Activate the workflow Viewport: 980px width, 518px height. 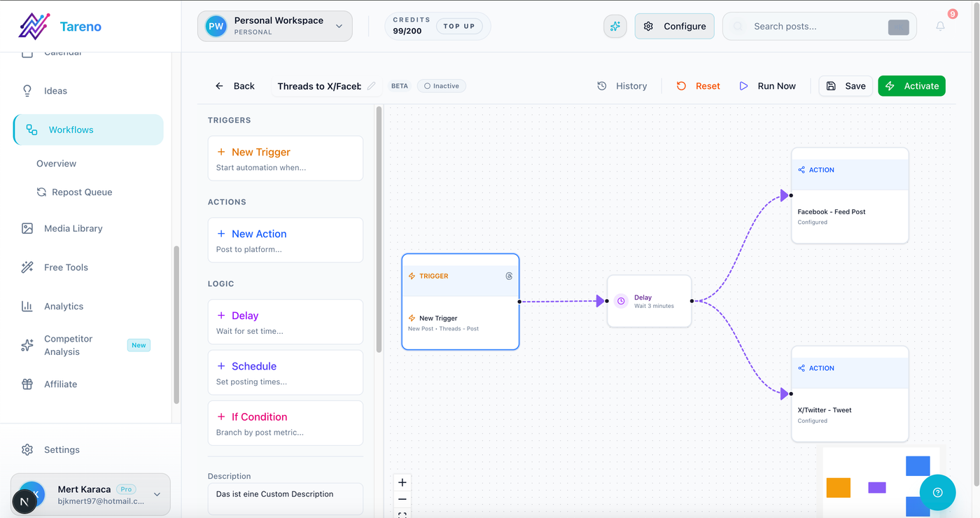pyautogui.click(x=911, y=86)
